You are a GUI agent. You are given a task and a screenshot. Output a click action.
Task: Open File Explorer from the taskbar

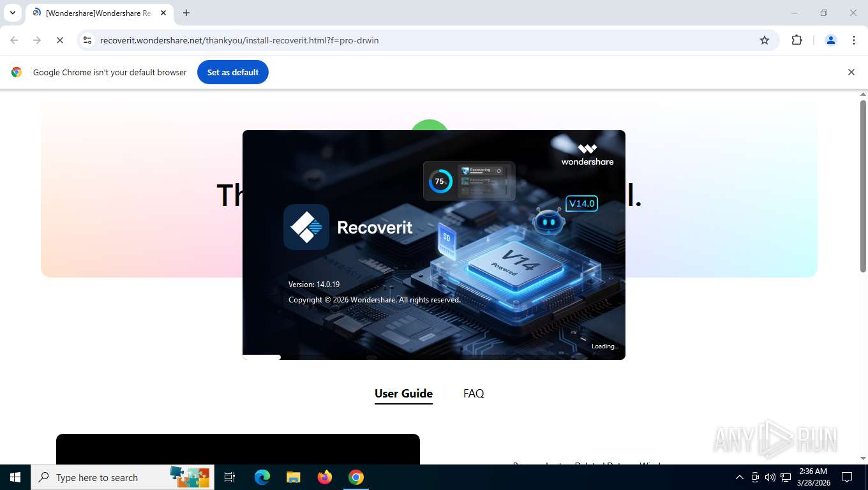click(293, 477)
